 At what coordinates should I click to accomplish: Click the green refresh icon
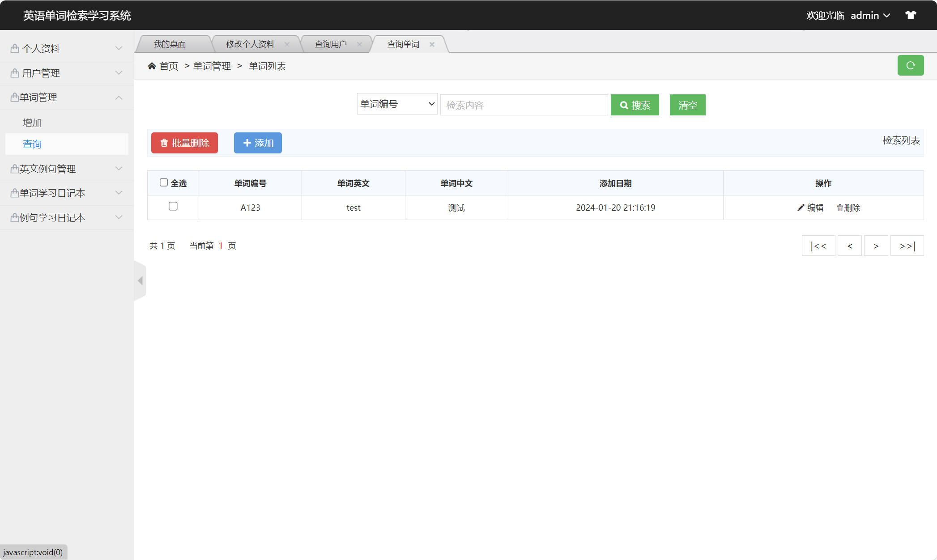pyautogui.click(x=911, y=65)
